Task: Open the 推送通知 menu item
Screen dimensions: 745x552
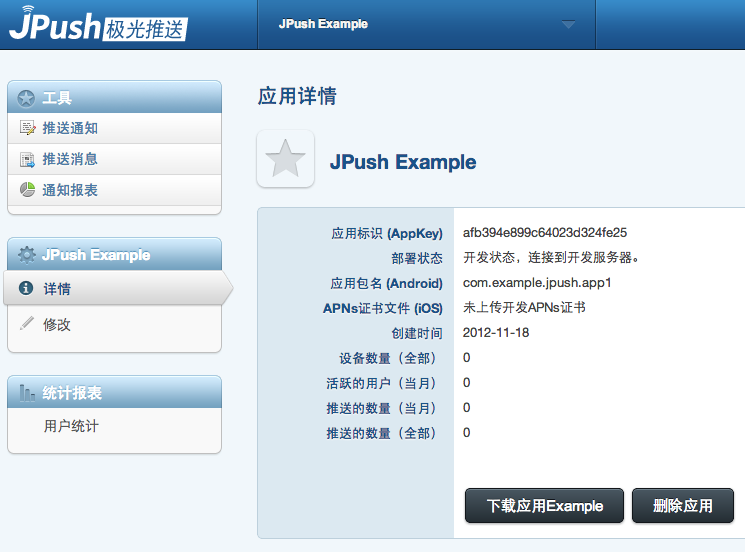Action: coord(115,128)
